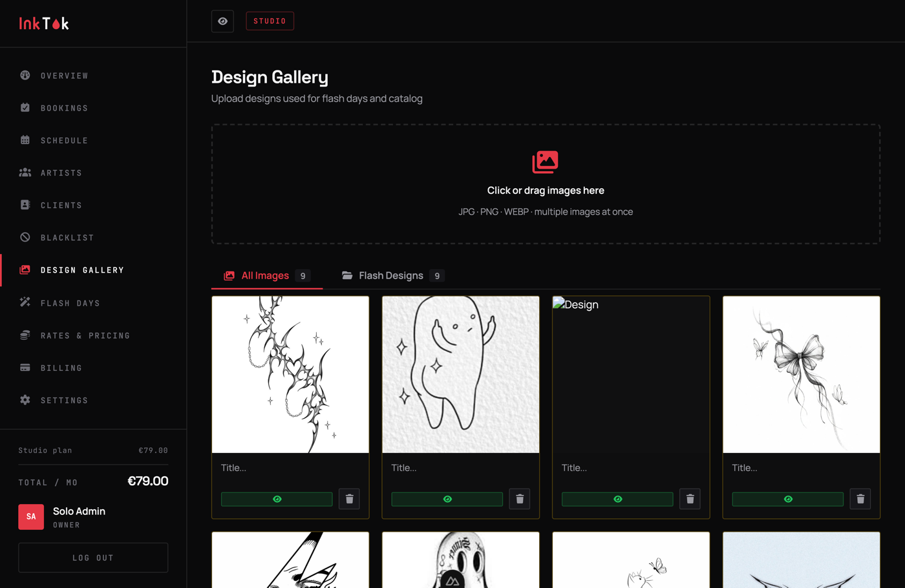Open the Schedule page
Viewport: 905px width, 588px height.
pyautogui.click(x=93, y=140)
